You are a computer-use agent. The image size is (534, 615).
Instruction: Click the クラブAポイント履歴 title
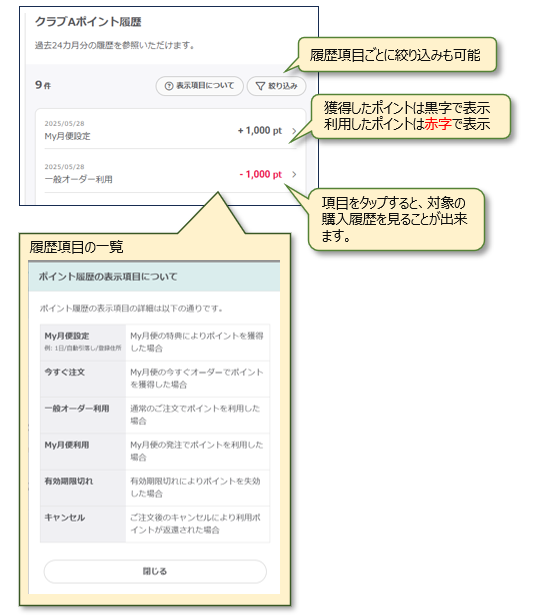(88, 22)
